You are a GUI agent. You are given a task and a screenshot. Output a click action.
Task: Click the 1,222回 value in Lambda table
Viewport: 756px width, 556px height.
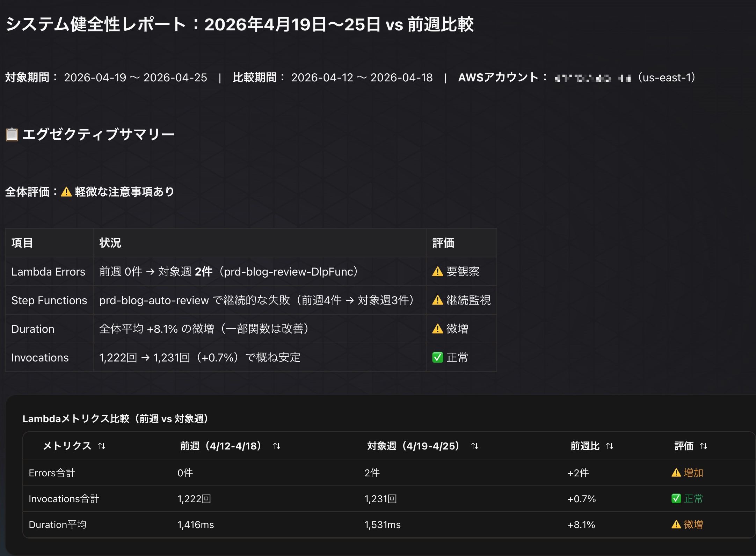[x=194, y=499]
